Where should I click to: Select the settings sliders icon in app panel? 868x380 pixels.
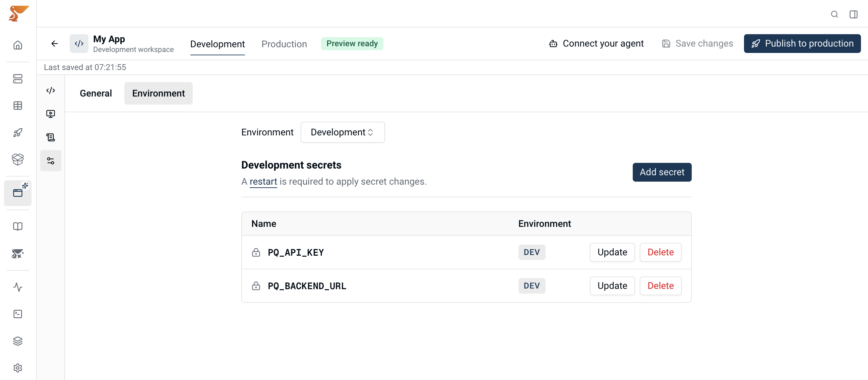click(x=51, y=161)
